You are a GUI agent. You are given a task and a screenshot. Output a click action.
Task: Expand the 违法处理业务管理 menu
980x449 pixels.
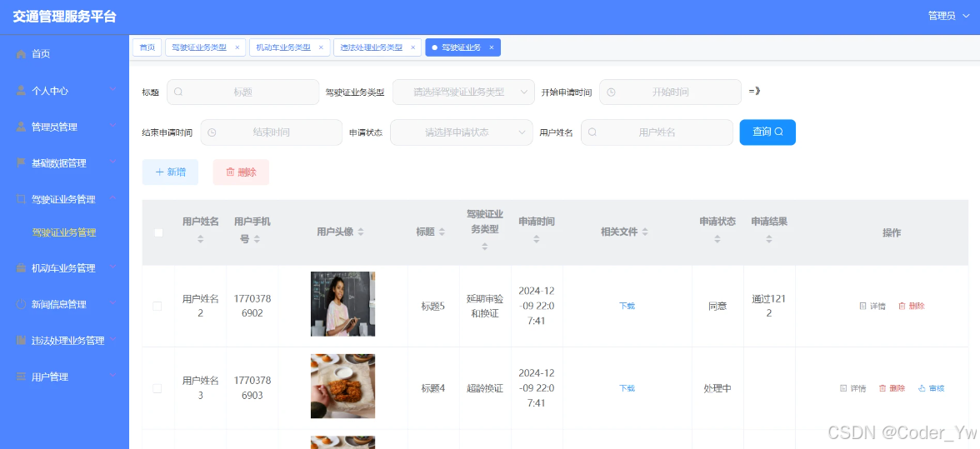pos(113,339)
